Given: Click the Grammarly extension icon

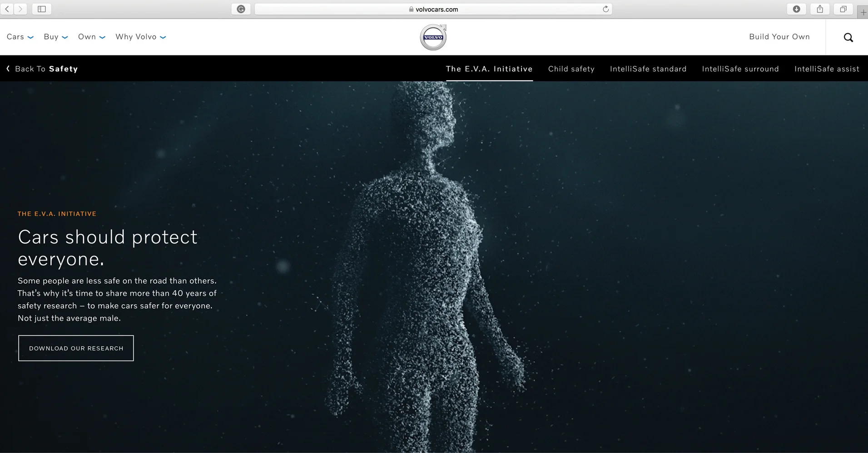Looking at the screenshot, I should (x=241, y=9).
